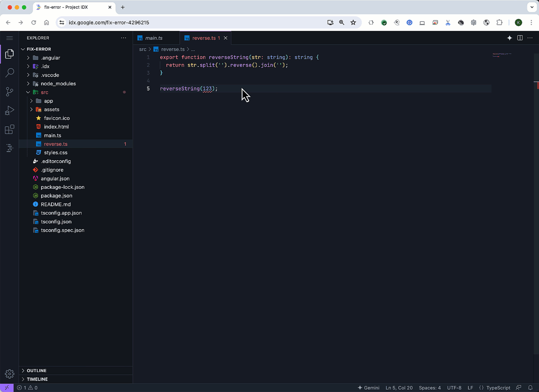Close the reverse.ts tab
Image resolution: width=539 pixels, height=392 pixels.
(x=225, y=38)
